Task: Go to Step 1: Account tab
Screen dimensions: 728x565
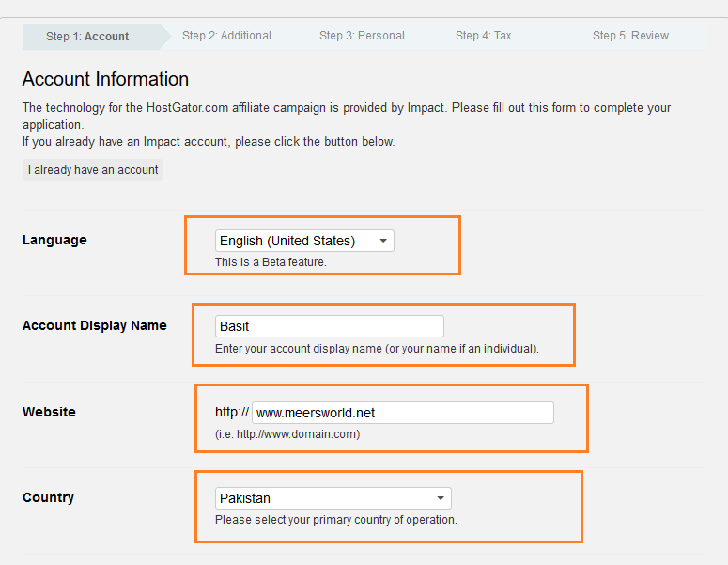Action: coord(87,37)
